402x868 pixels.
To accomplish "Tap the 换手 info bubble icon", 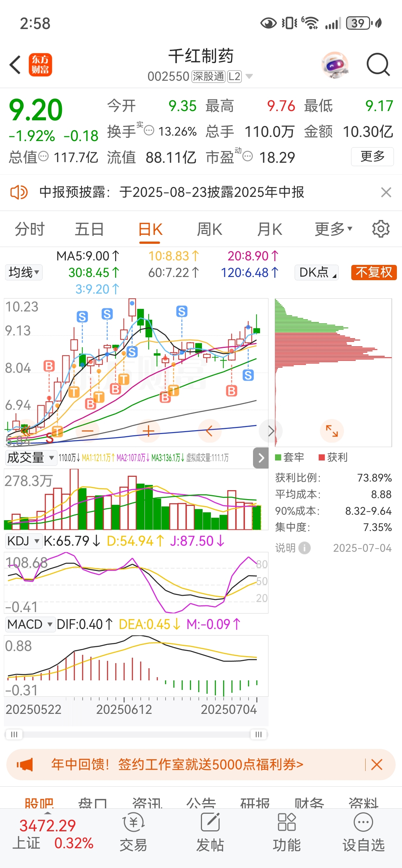I will (x=149, y=130).
